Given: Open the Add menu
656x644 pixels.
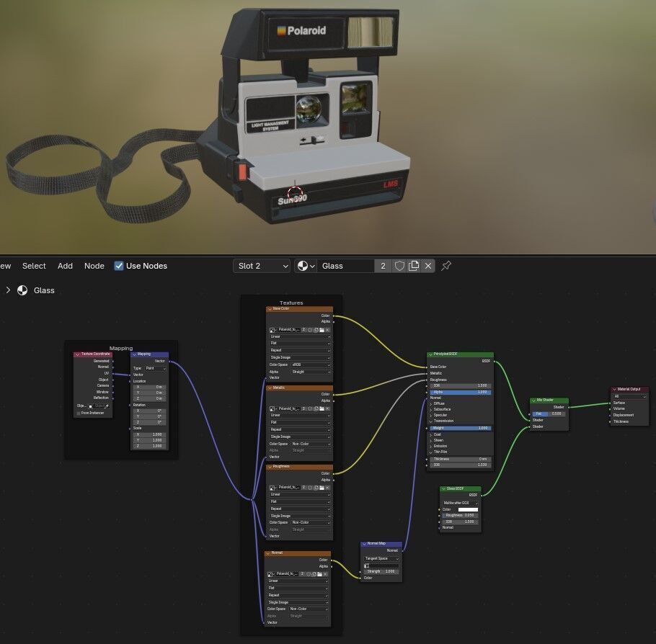Looking at the screenshot, I should 65,266.
